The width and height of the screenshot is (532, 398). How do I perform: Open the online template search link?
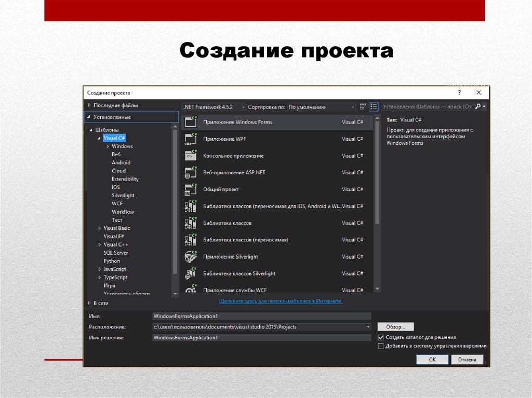(x=281, y=301)
